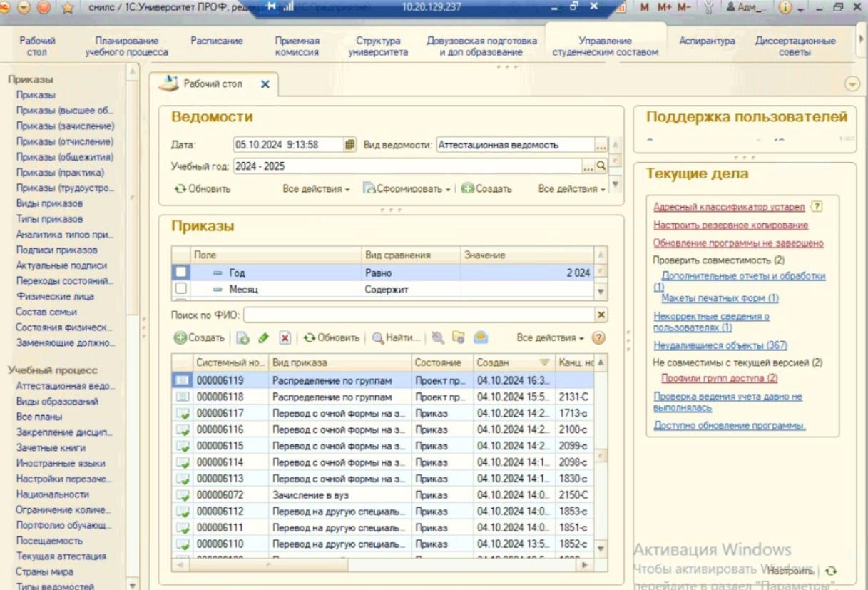Click the envelope icon in Приказы toolbar

[482, 337]
